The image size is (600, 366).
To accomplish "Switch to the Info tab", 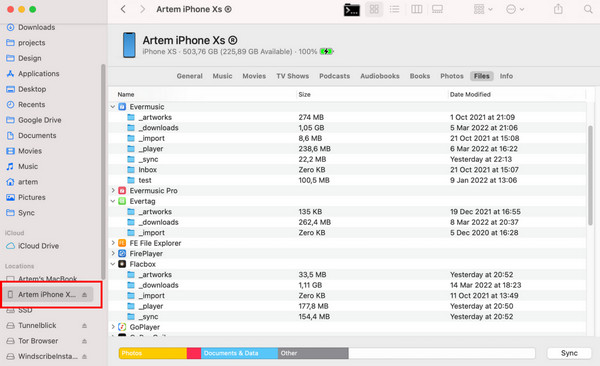I will pos(506,76).
